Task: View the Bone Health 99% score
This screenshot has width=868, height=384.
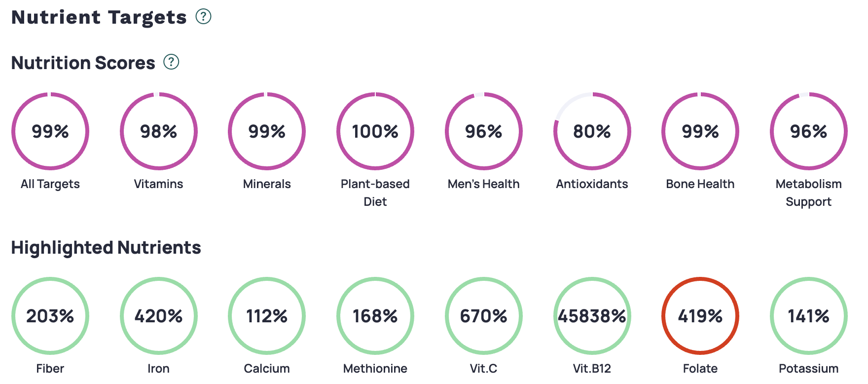Action: [700, 131]
